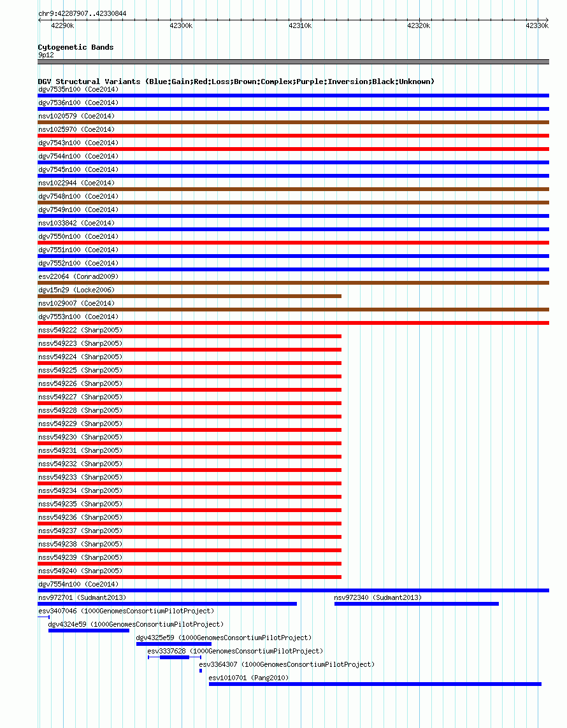Select nssv549236 (Sharp2005) label

click(x=80, y=517)
